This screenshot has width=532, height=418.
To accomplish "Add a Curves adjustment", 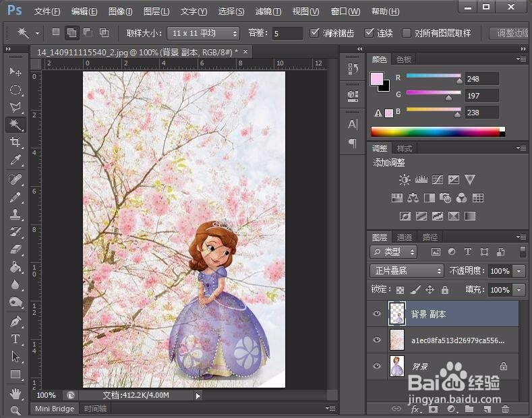I will click(x=438, y=179).
